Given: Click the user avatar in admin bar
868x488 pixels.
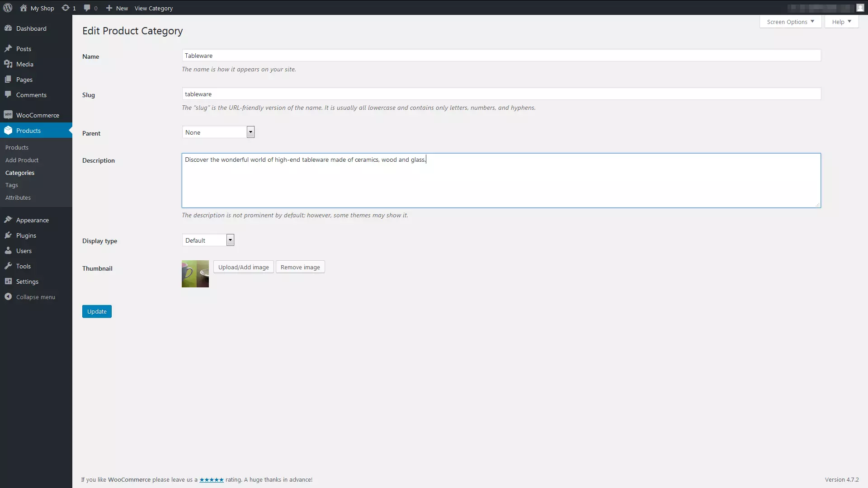Looking at the screenshot, I should (x=860, y=8).
